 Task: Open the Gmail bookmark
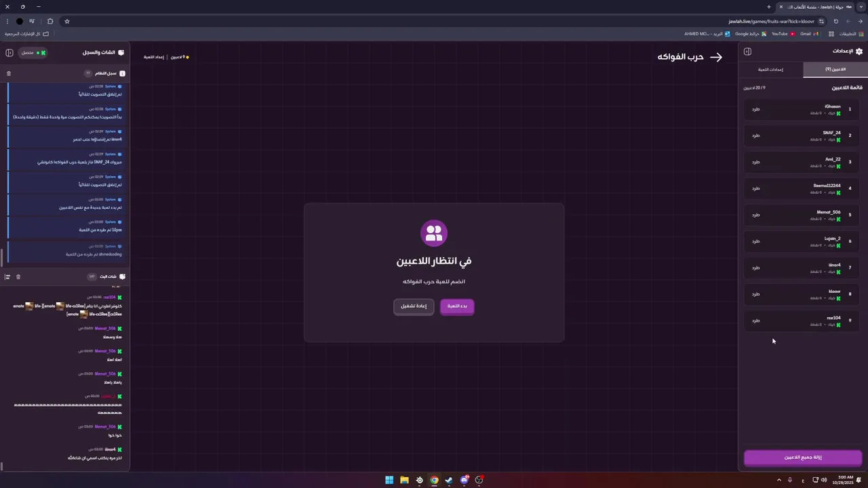(808, 34)
